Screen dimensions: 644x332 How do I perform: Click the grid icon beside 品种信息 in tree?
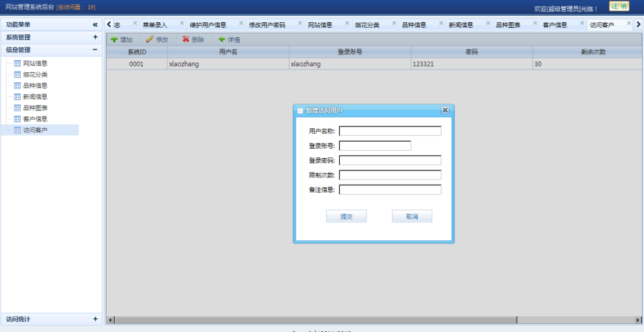coord(17,86)
